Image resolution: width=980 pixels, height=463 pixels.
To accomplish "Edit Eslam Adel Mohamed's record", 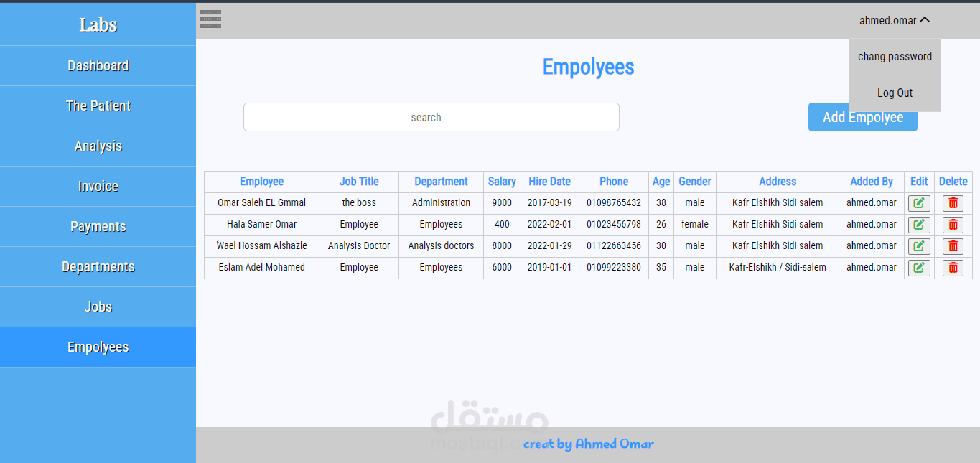I will coord(919,268).
